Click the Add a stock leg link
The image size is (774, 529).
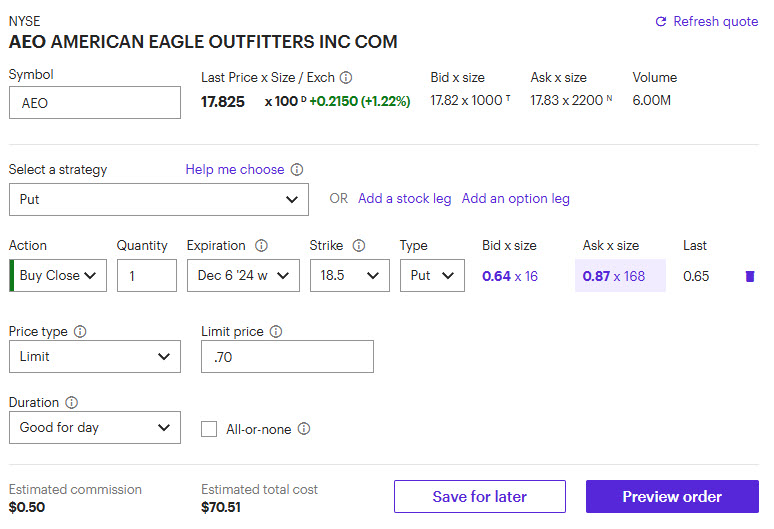point(405,199)
